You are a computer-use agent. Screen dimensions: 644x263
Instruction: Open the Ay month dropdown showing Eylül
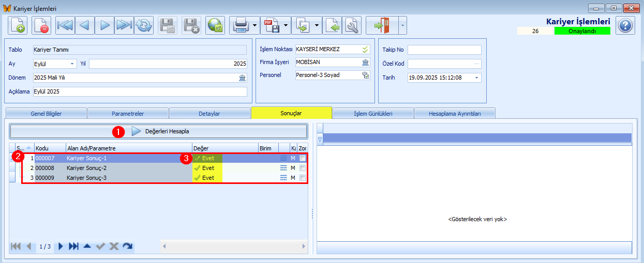71,64
